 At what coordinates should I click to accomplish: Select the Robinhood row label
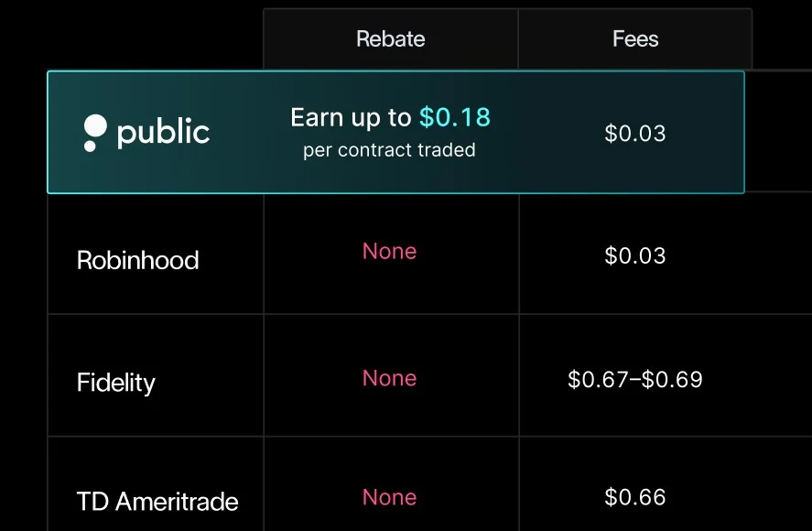[x=137, y=260]
